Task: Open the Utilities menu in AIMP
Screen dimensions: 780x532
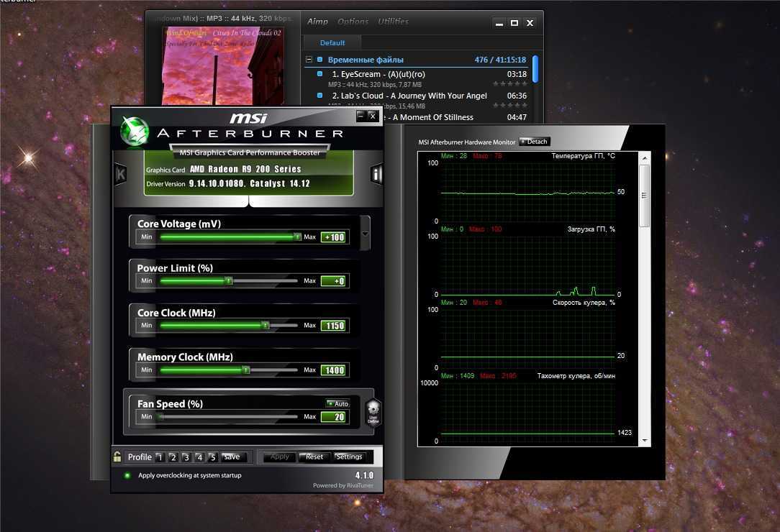Action: 393,22
